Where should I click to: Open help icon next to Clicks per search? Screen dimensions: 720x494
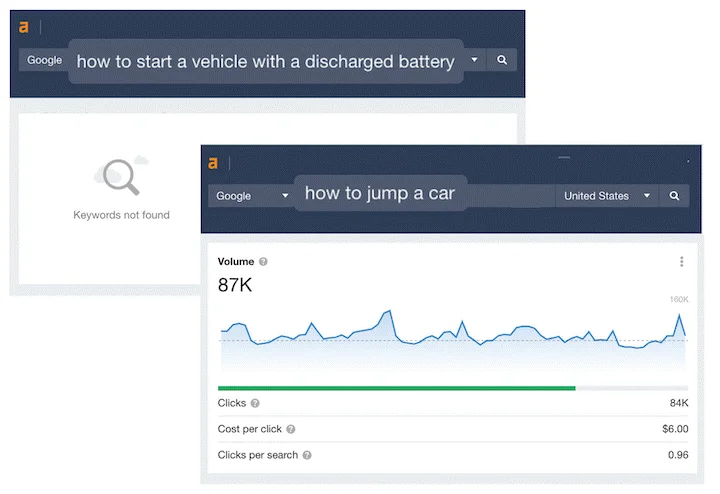click(307, 455)
